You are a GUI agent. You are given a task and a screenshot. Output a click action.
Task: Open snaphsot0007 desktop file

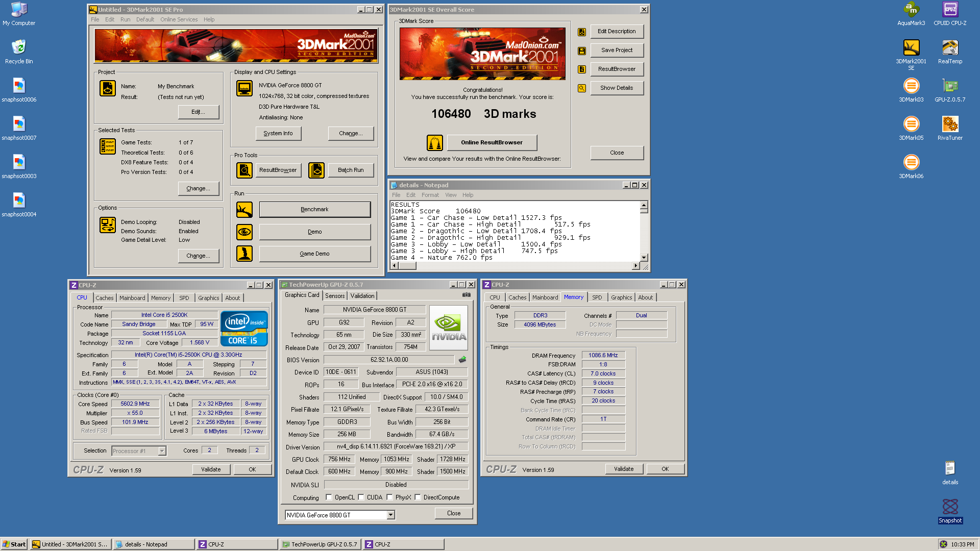[x=19, y=129]
